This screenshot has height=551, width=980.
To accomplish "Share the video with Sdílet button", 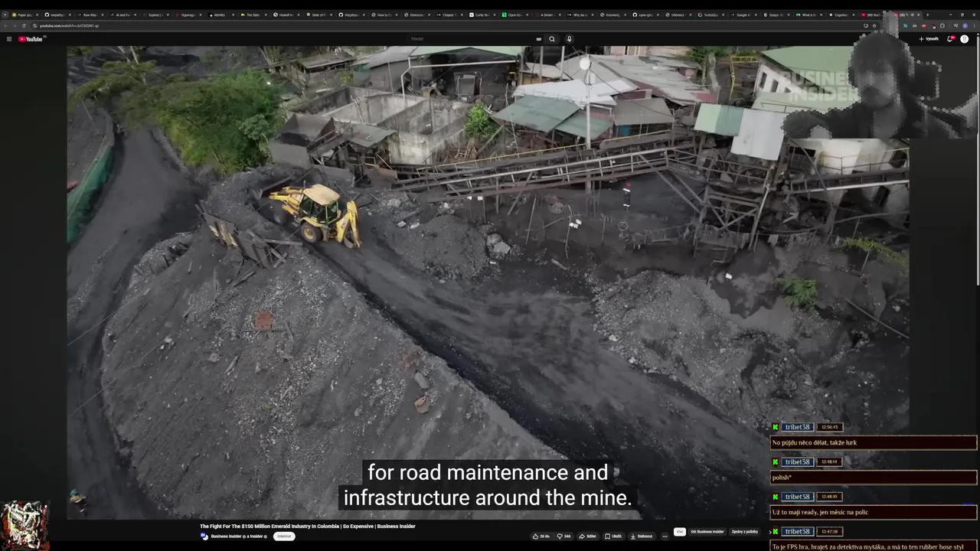I will 587,536.
